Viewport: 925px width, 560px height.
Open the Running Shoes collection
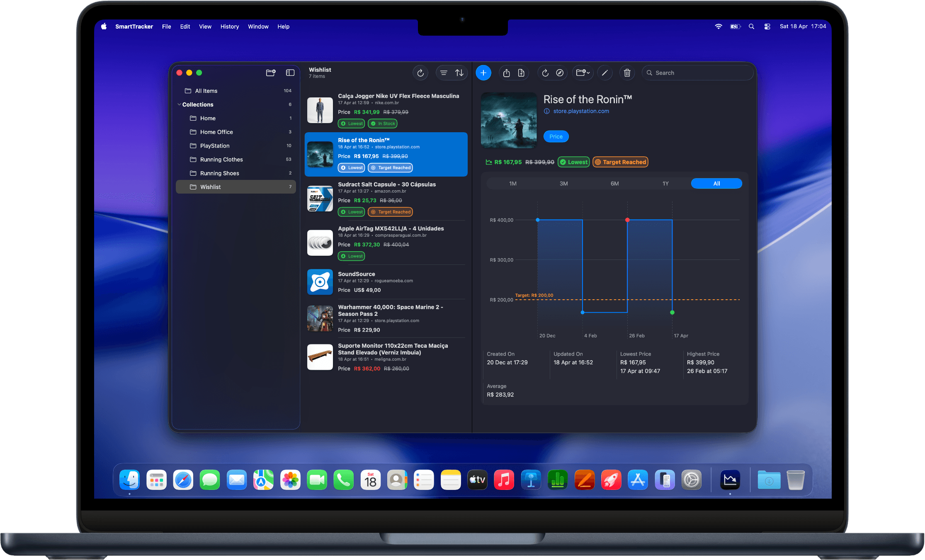coord(236,173)
